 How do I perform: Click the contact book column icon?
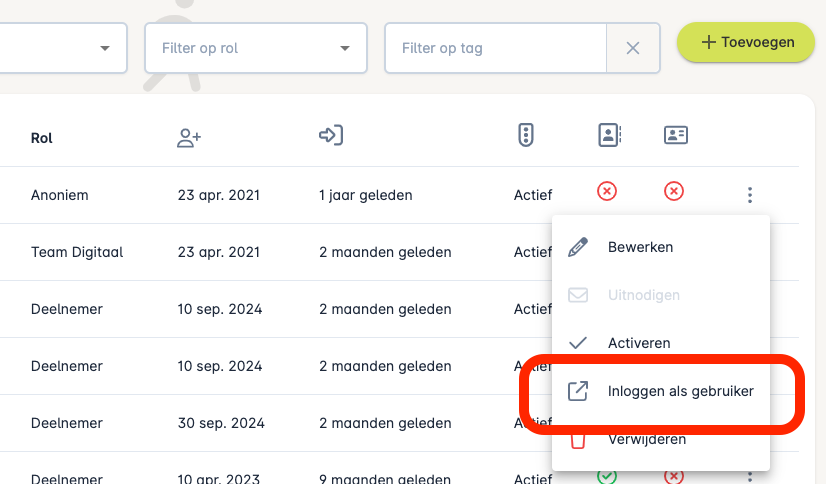click(x=610, y=136)
